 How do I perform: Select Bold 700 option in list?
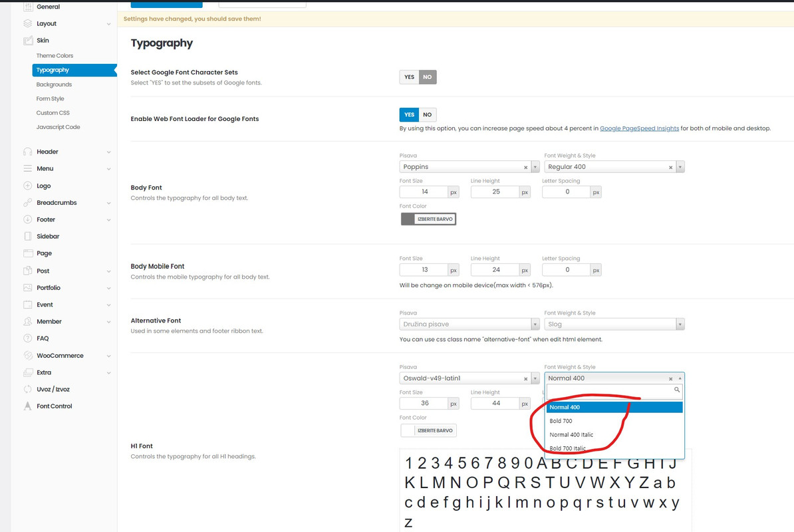pos(614,421)
